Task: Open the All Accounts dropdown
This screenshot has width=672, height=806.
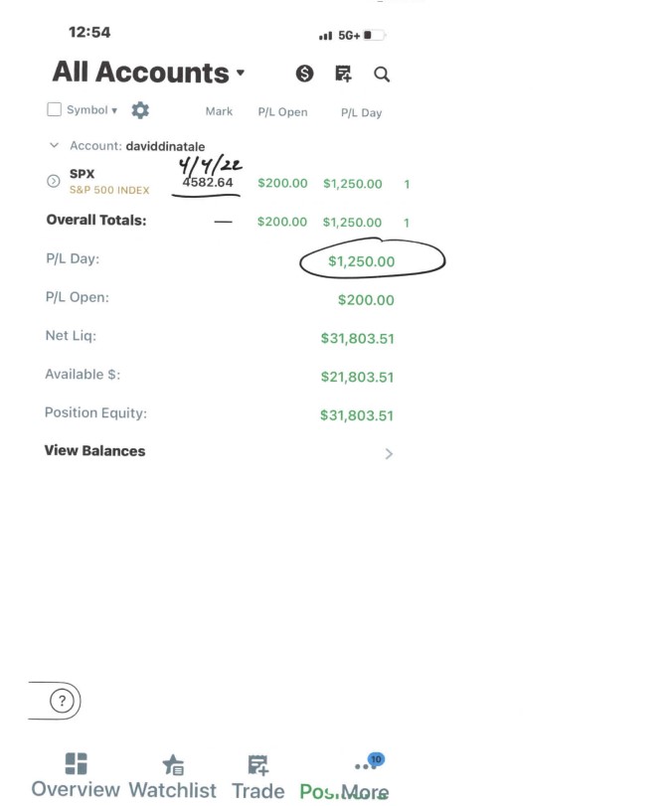Action: (x=148, y=72)
